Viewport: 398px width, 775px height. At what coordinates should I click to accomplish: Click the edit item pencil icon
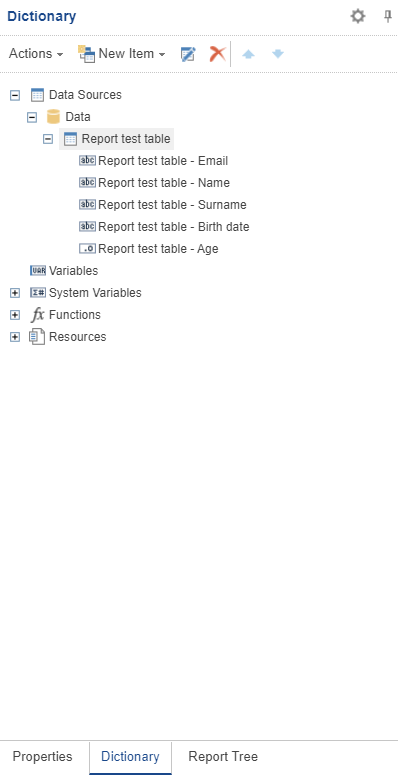pyautogui.click(x=188, y=54)
